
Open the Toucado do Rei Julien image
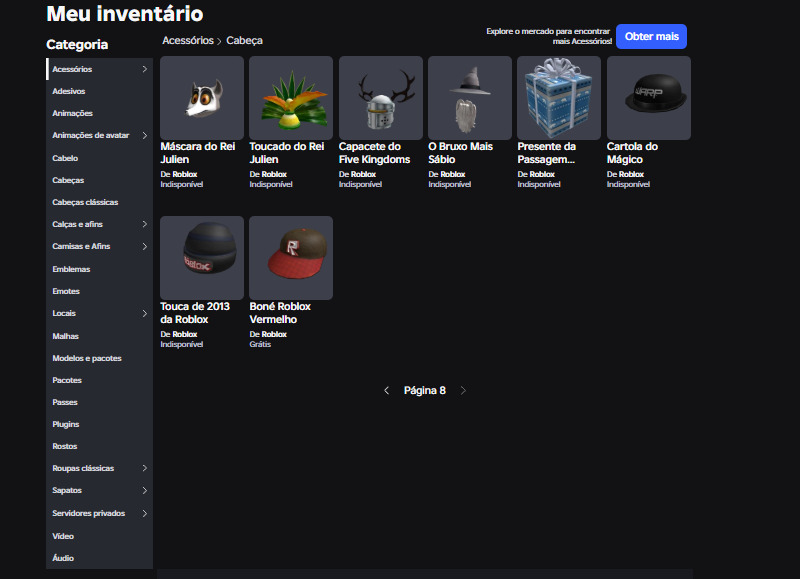(x=291, y=98)
